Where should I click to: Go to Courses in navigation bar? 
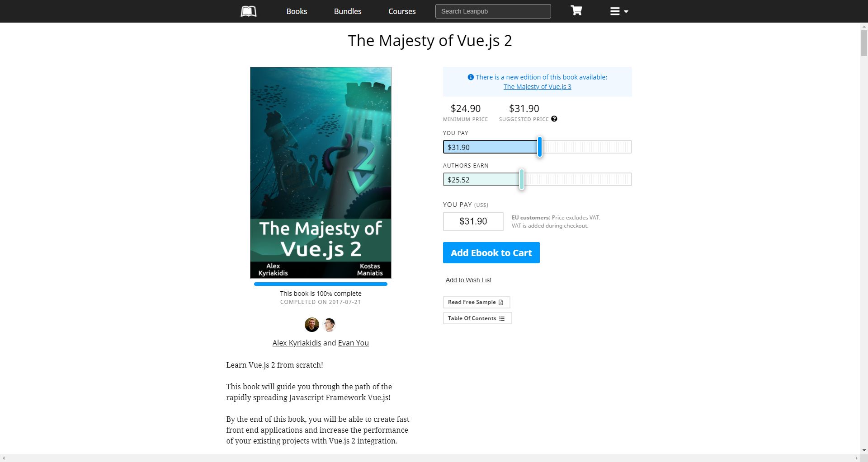tap(402, 11)
